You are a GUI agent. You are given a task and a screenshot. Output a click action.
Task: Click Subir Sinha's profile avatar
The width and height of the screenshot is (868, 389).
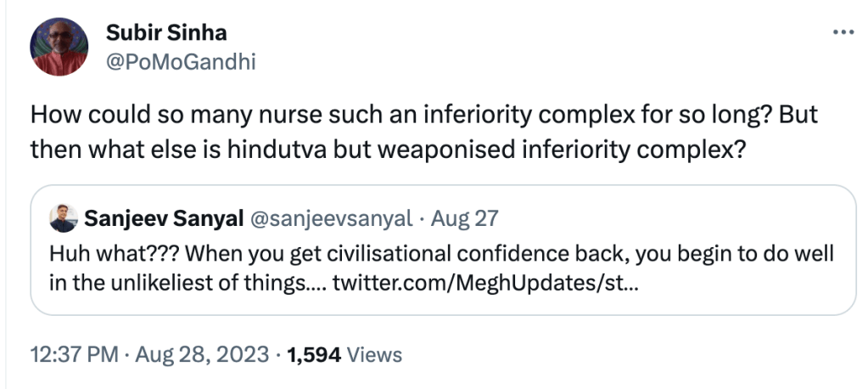coord(59,48)
